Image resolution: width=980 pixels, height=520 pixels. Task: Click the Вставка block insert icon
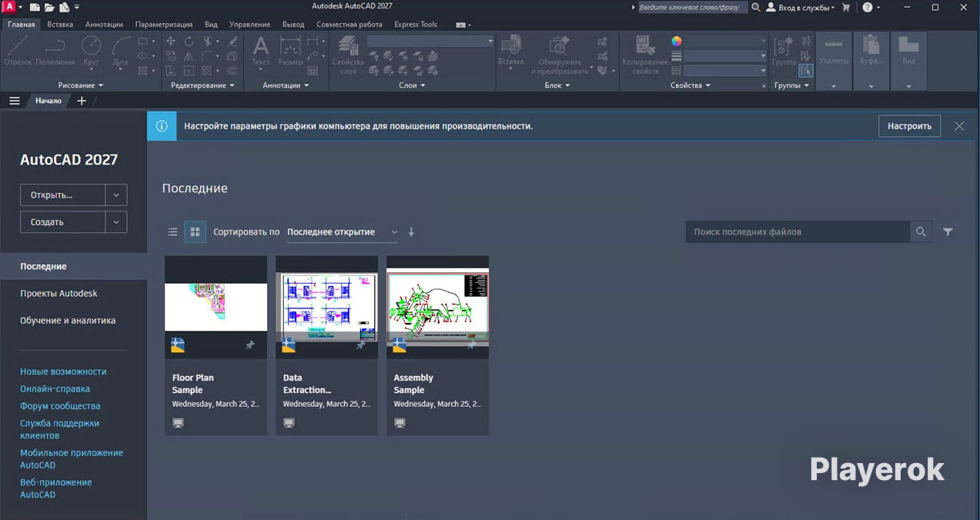point(510,52)
